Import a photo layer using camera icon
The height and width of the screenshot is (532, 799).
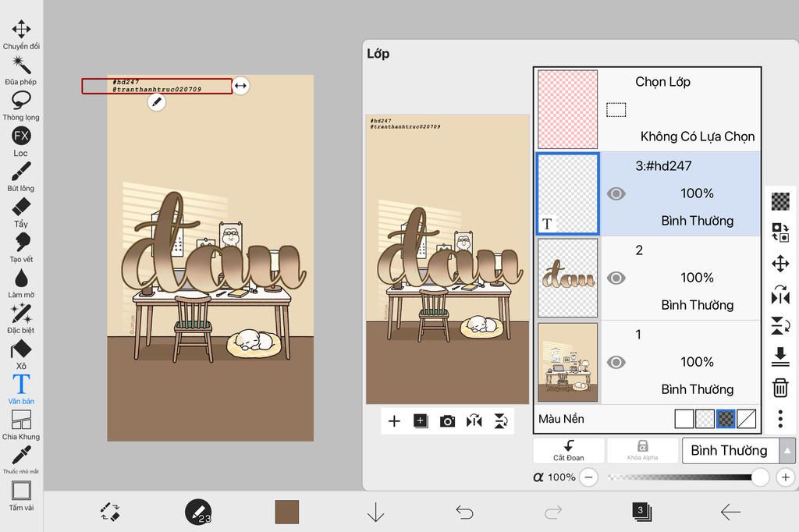tap(447, 421)
